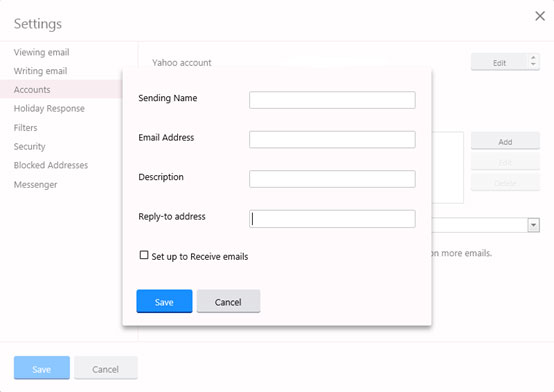Cancel the account dialog
Image resolution: width=554 pixels, height=392 pixels.
[x=228, y=302]
